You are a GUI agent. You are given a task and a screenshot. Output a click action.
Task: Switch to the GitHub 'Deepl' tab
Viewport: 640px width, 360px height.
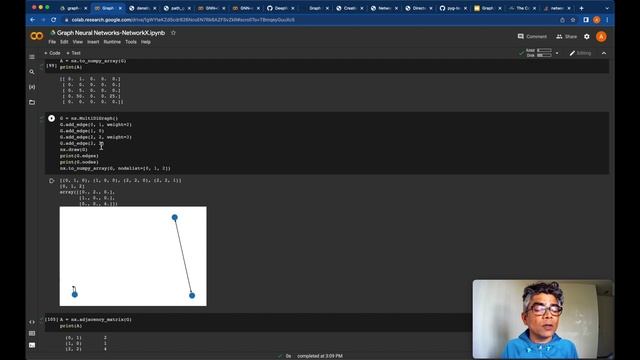coord(280,8)
